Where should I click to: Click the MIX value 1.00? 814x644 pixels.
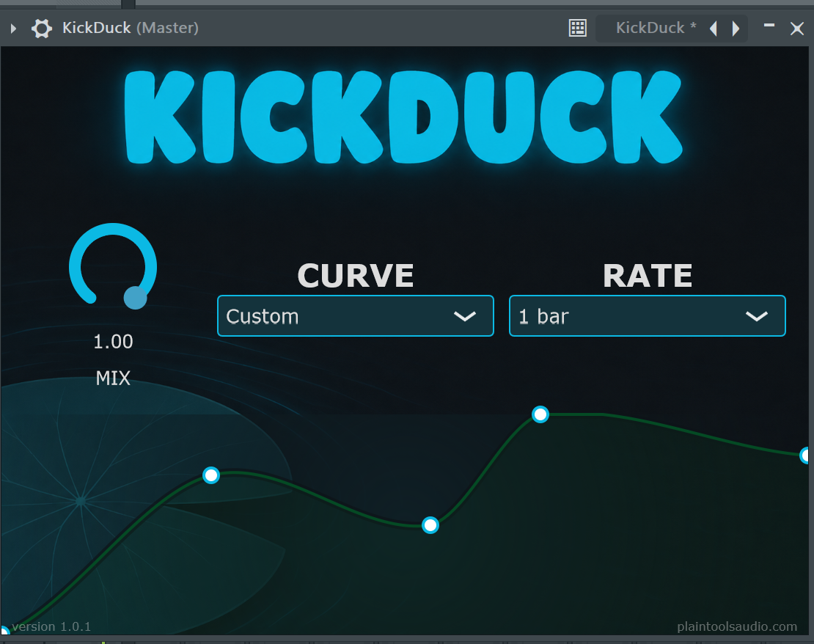click(x=113, y=341)
